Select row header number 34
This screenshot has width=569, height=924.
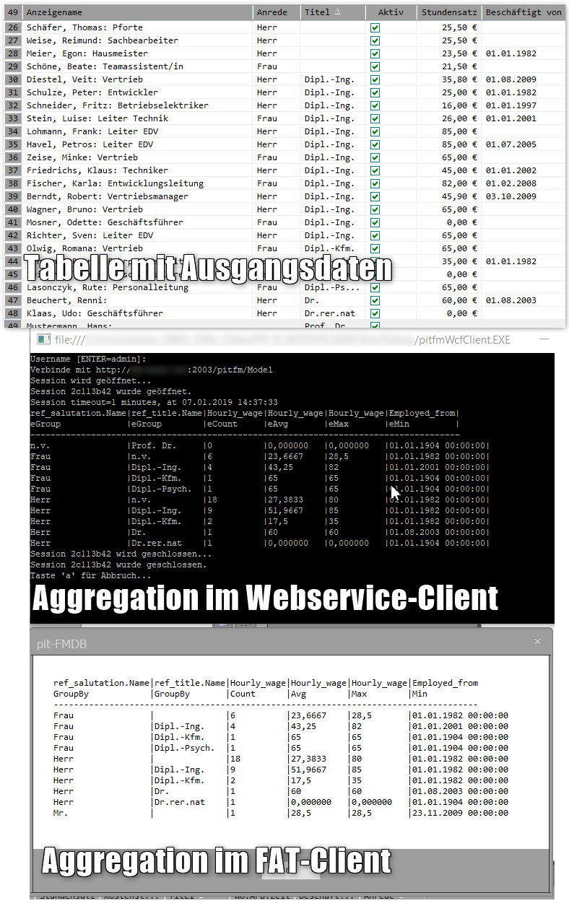(x=13, y=131)
